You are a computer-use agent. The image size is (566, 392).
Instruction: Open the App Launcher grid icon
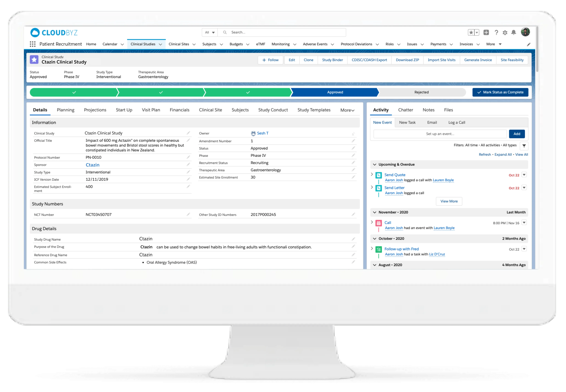coord(32,44)
